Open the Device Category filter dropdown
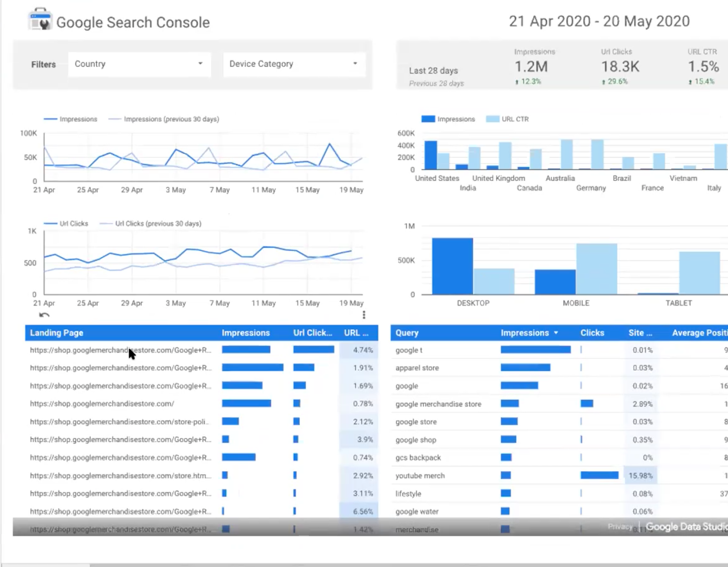728x567 pixels. [x=294, y=64]
